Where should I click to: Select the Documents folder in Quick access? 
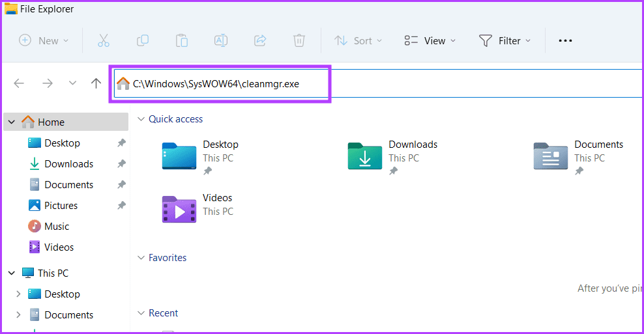pyautogui.click(x=578, y=157)
